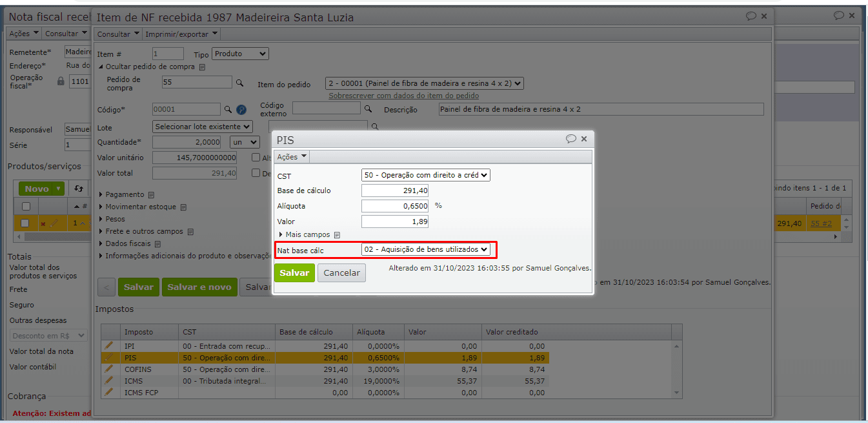Open Tipo Produto dropdown

coord(241,54)
